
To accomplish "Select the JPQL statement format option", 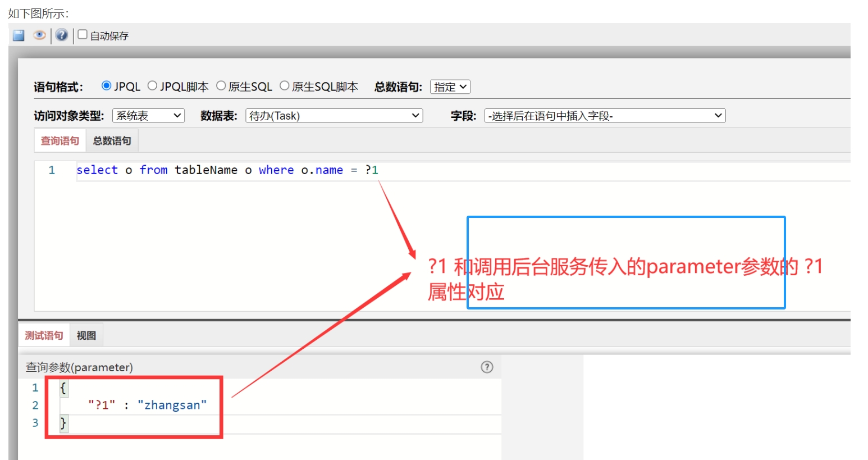I will coord(106,85).
